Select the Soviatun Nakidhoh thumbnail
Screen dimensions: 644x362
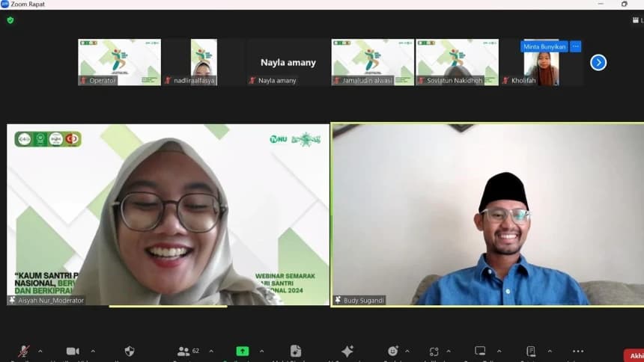click(457, 62)
